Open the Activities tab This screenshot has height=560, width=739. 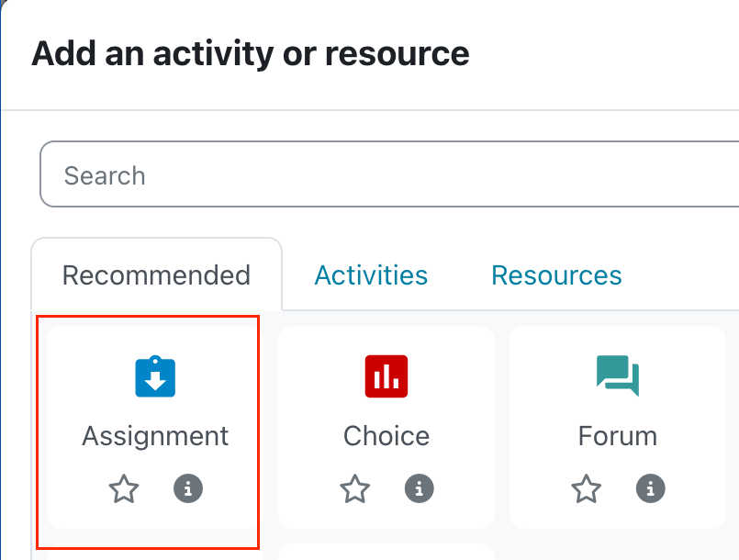(x=371, y=275)
